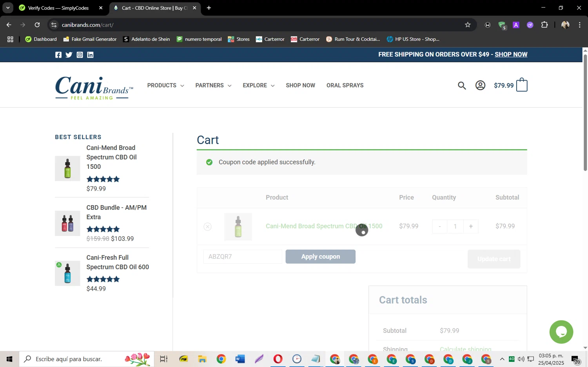
Task: Open Chrome menu three dots
Action: pyautogui.click(x=580, y=25)
